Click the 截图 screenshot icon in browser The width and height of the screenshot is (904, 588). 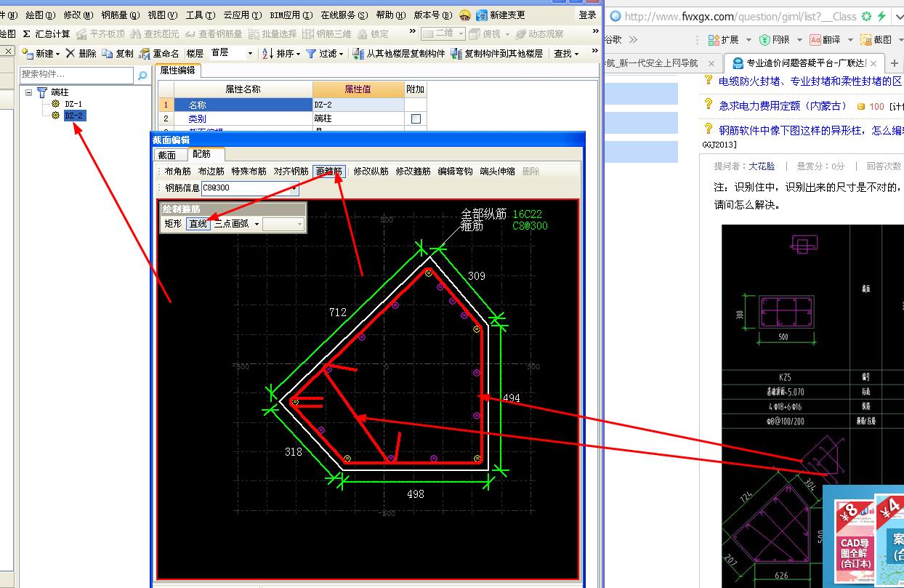point(865,40)
